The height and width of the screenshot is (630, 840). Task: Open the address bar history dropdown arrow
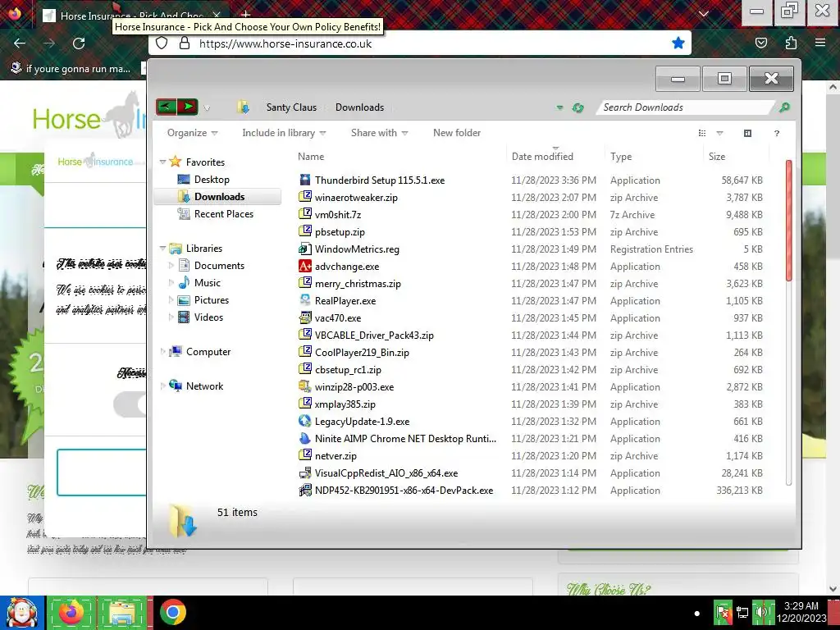click(559, 107)
